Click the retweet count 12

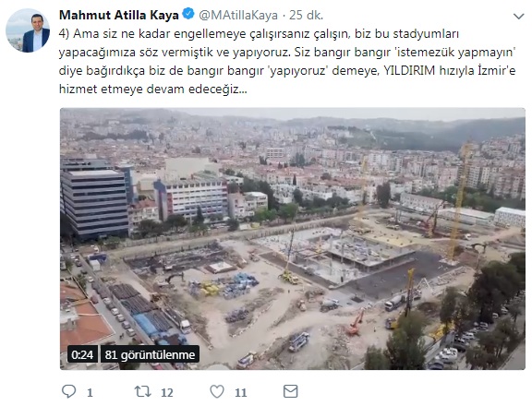pyautogui.click(x=166, y=392)
